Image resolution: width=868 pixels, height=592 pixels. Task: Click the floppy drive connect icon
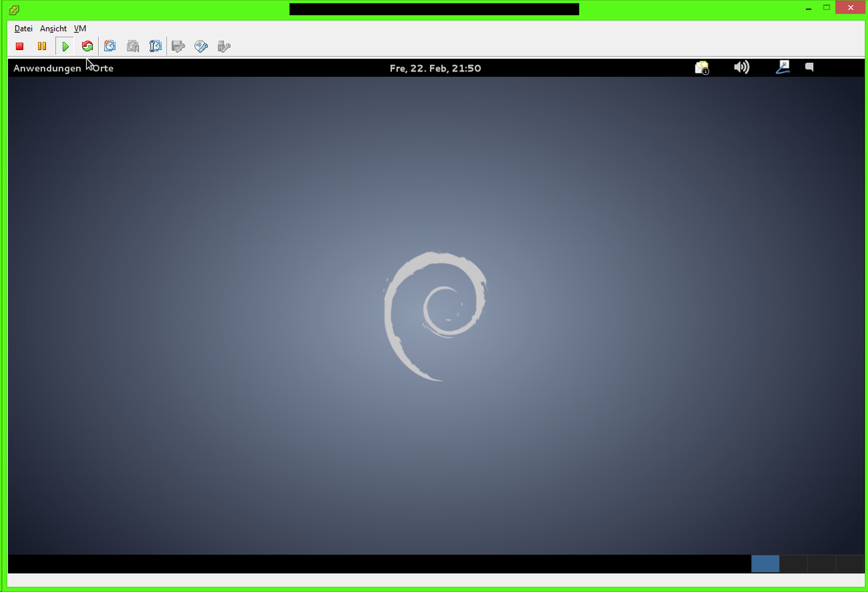[x=178, y=46]
